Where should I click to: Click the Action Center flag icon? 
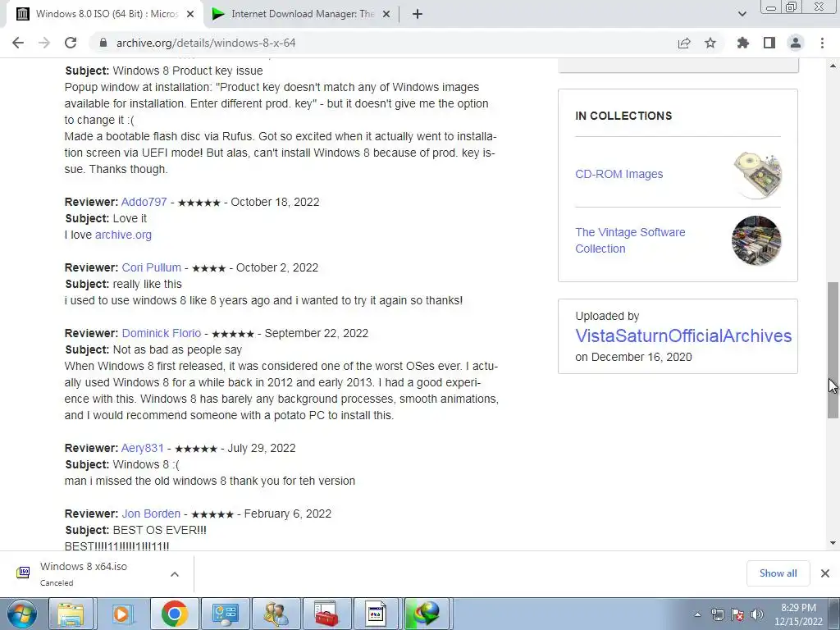pos(737,614)
